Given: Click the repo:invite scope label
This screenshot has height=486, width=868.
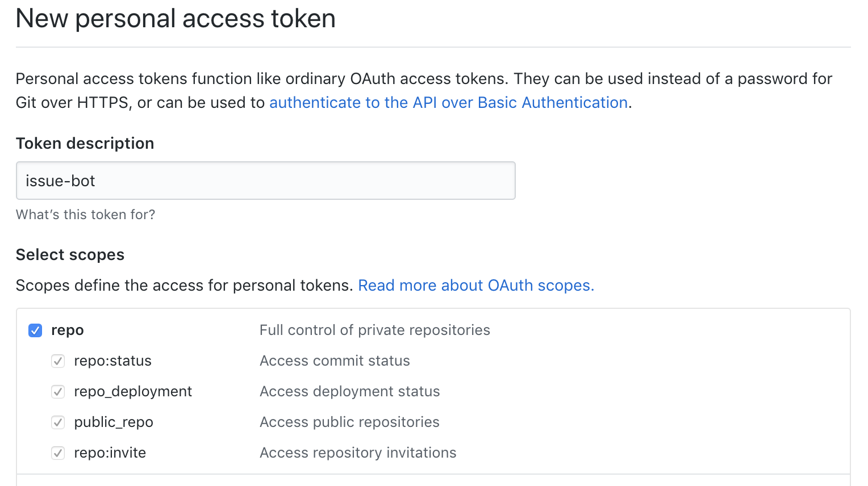Looking at the screenshot, I should coord(110,453).
